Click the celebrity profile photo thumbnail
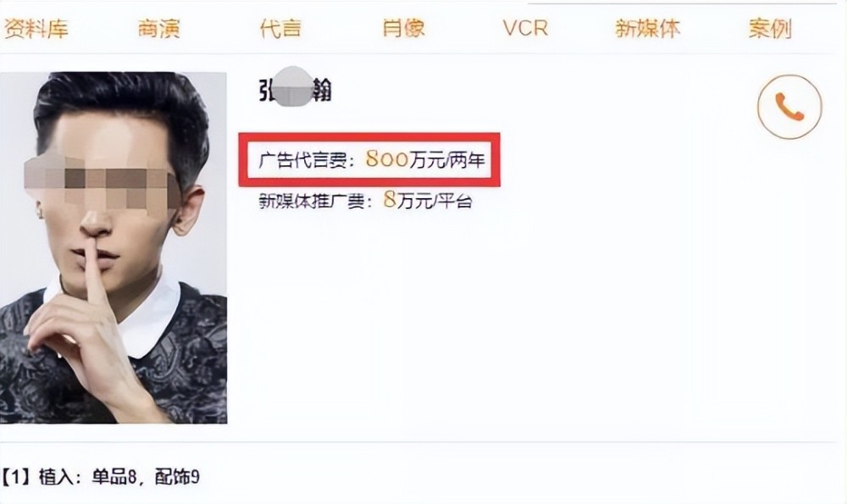This screenshot has width=847, height=504. (113, 247)
